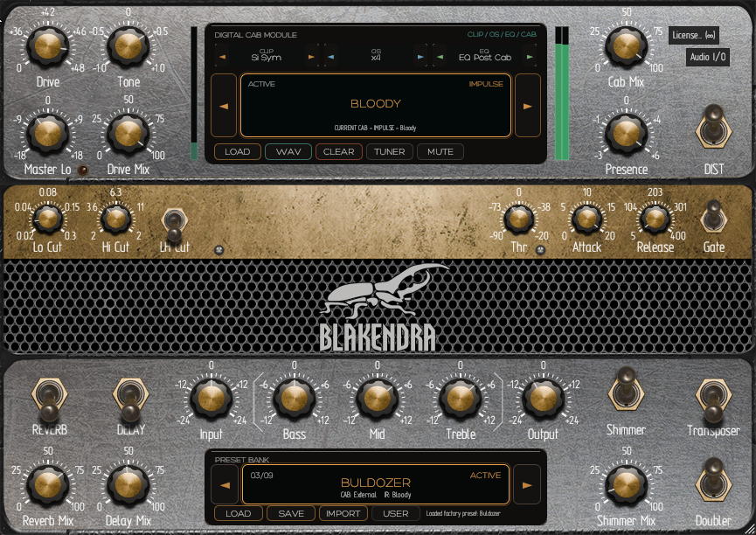Viewport: 756px width, 535px height.
Task: Click the Master Lo red LED indicator
Action: (83, 170)
